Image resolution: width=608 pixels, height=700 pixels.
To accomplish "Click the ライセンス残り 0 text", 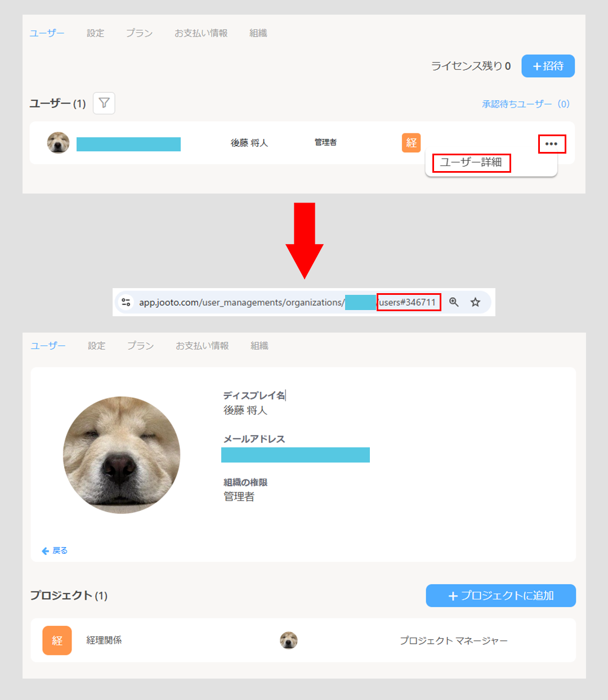I will pyautogui.click(x=471, y=66).
